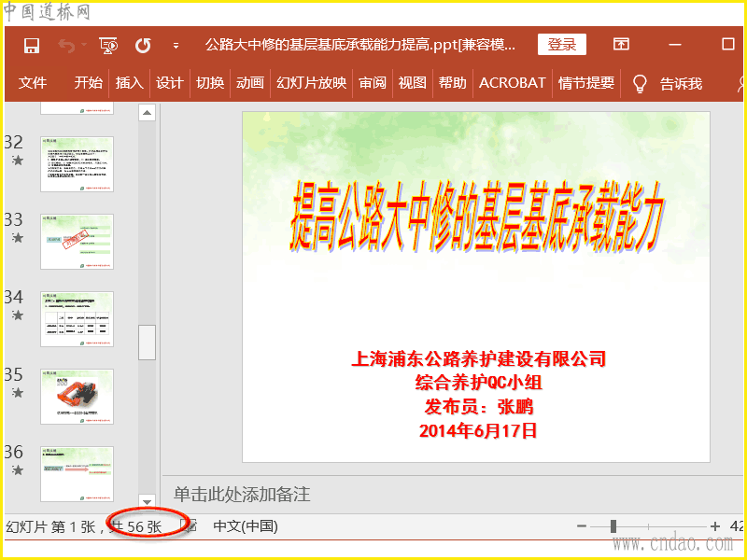Click animation star icon beside slide 36
Image resolution: width=747 pixels, height=560 pixels.
click(18, 470)
